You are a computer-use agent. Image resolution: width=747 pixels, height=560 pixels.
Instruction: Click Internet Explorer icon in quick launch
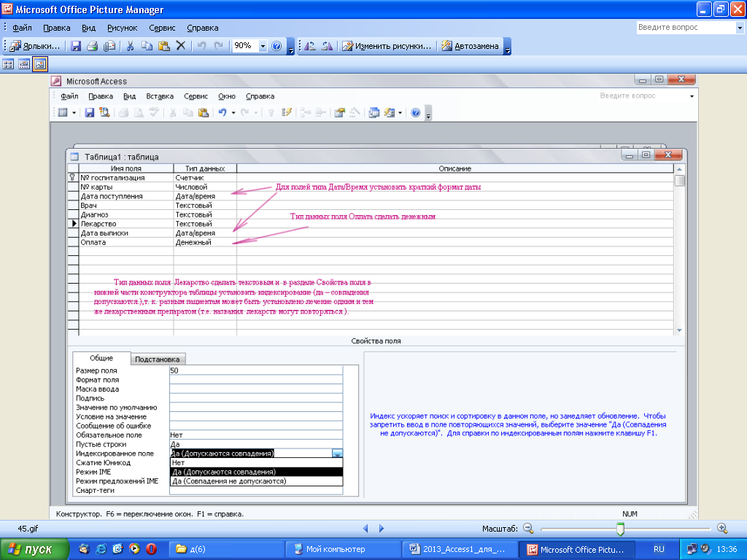(101, 549)
